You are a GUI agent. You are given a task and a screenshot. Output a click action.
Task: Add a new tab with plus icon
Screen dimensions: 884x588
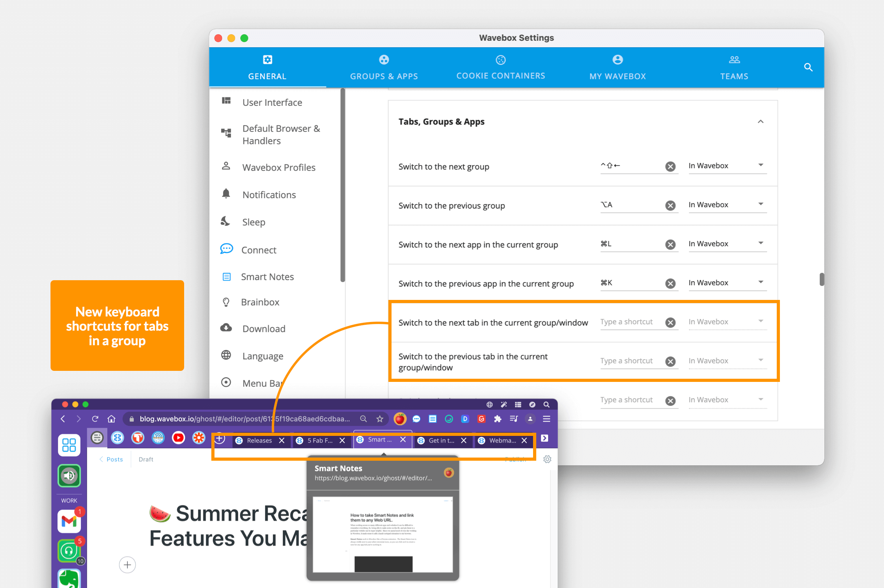click(220, 439)
